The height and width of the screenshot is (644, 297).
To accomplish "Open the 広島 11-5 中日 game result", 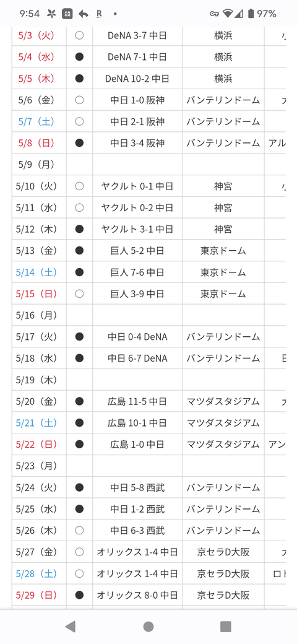I will tap(137, 401).
